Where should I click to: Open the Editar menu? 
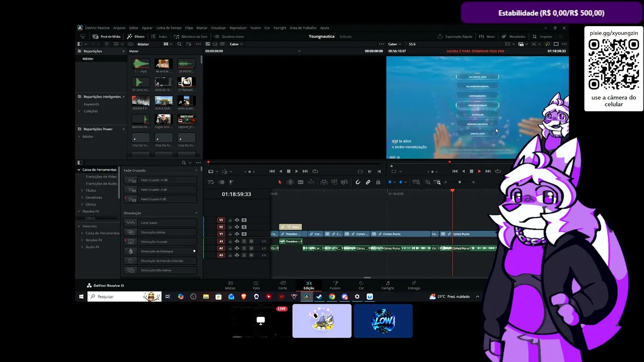tap(133, 28)
